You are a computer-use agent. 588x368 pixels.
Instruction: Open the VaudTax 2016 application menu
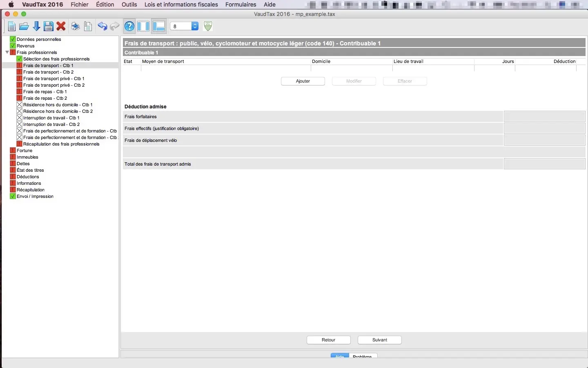pyautogui.click(x=42, y=4)
